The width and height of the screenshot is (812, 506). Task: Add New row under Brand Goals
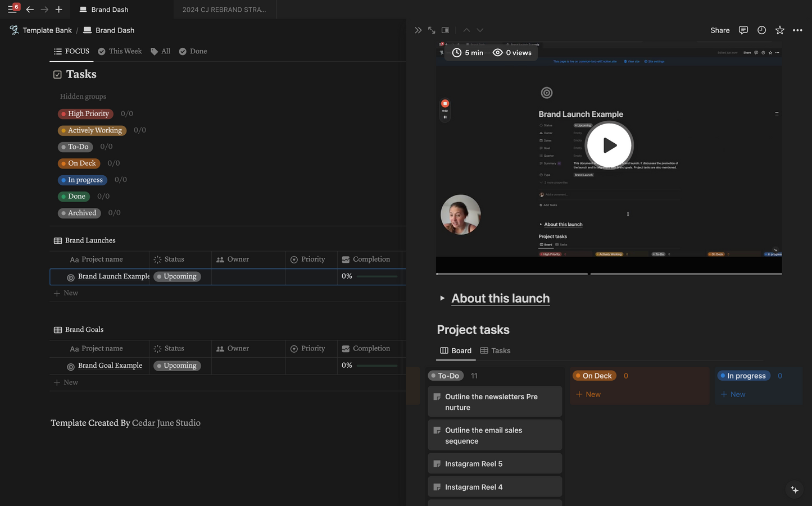coord(66,382)
